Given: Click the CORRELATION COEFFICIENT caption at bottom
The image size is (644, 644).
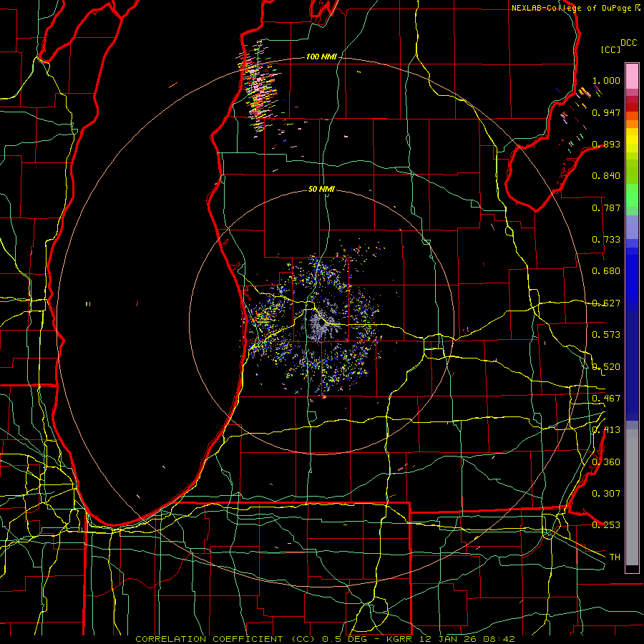Looking at the screenshot, I should coord(326,639).
